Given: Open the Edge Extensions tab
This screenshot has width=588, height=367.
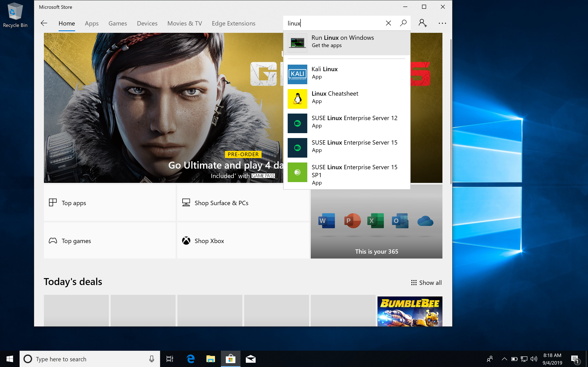Looking at the screenshot, I should (233, 23).
